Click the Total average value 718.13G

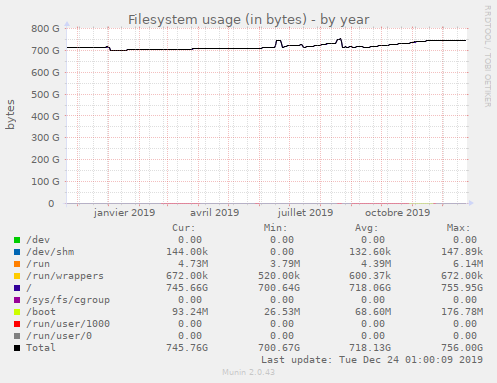pyautogui.click(x=370, y=348)
